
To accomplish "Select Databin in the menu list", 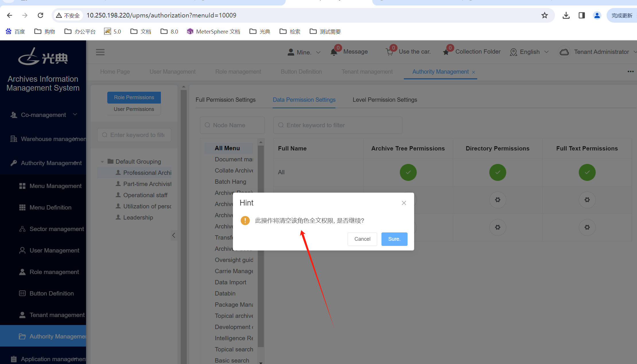I will pos(225,293).
